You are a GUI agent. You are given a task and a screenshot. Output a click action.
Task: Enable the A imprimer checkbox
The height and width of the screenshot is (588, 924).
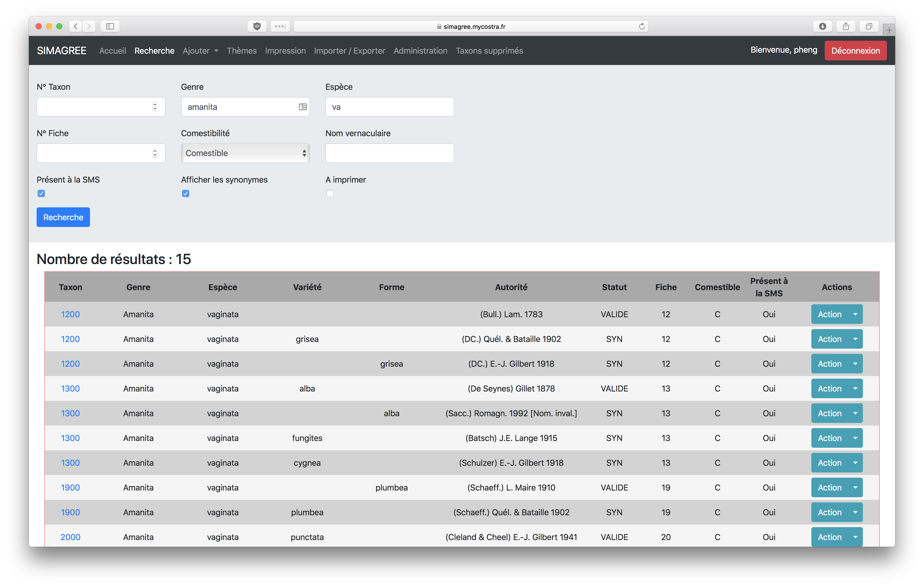(x=330, y=193)
